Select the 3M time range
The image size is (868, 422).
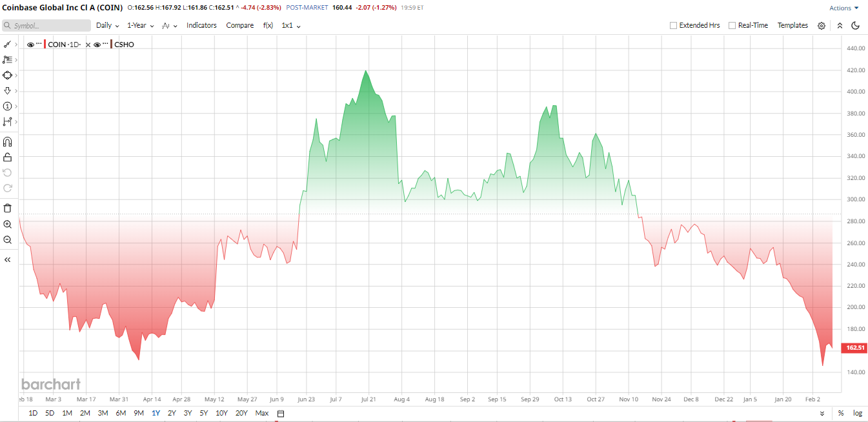click(x=103, y=413)
